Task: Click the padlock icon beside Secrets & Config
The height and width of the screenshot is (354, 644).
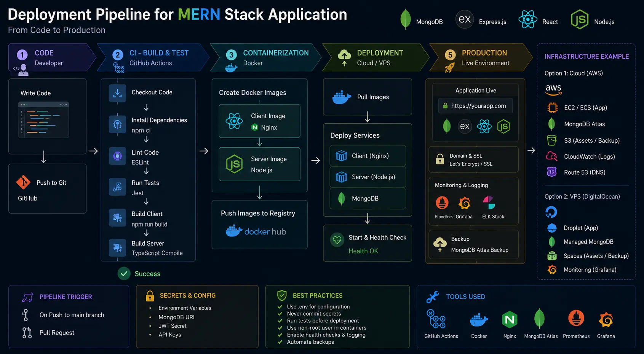Action: click(150, 296)
